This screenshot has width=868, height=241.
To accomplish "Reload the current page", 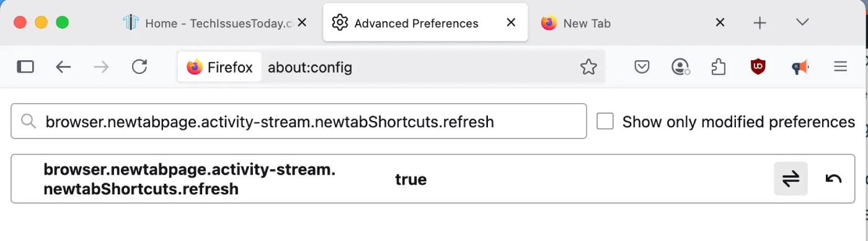I will pos(139,67).
